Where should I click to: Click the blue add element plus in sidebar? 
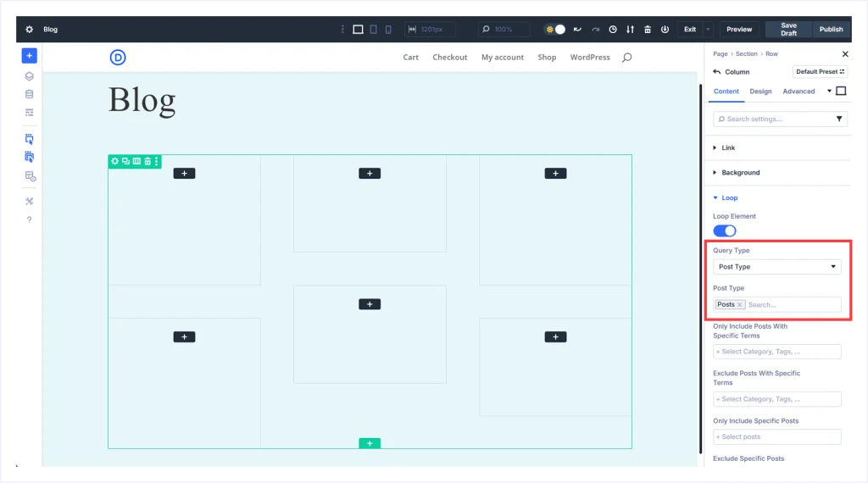(30, 56)
